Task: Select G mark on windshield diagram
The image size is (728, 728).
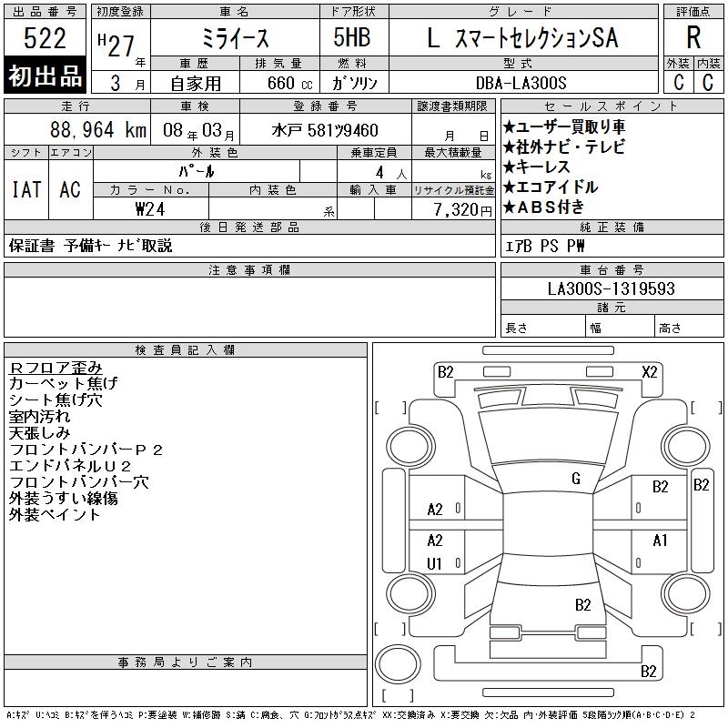Action: tap(576, 479)
